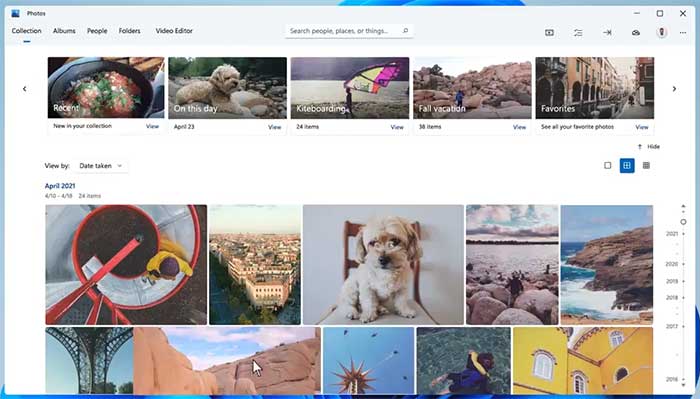
Task: Click the Import icon in toolbar
Action: click(x=607, y=33)
